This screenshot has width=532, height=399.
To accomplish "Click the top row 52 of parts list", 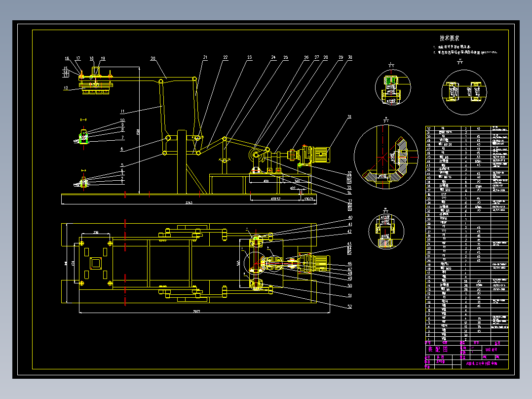I will (x=467, y=129).
